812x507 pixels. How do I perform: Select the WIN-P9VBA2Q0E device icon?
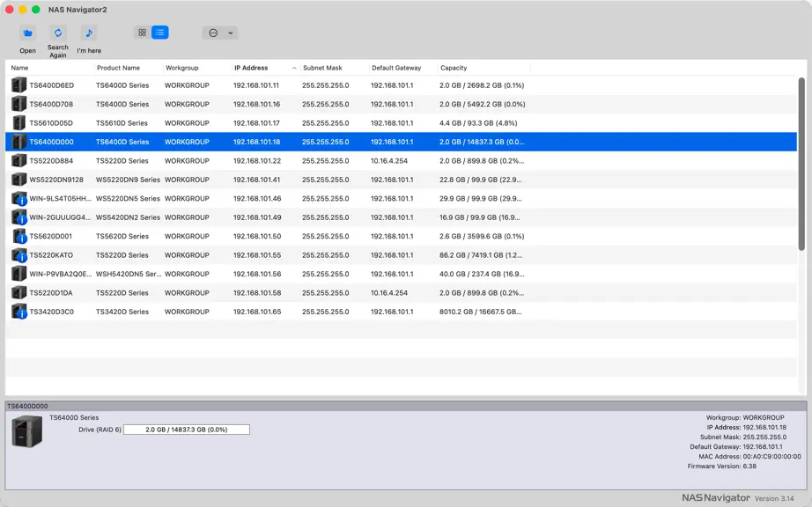click(x=18, y=274)
